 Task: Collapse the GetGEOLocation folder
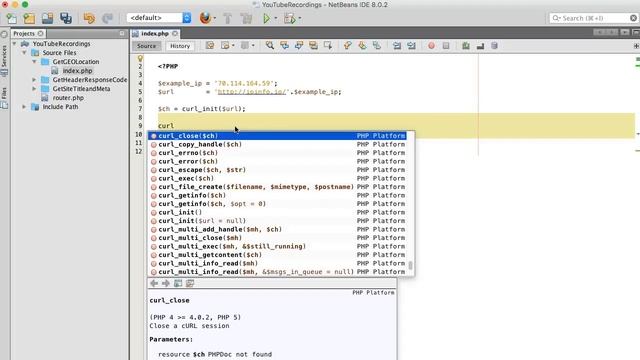click(34, 62)
